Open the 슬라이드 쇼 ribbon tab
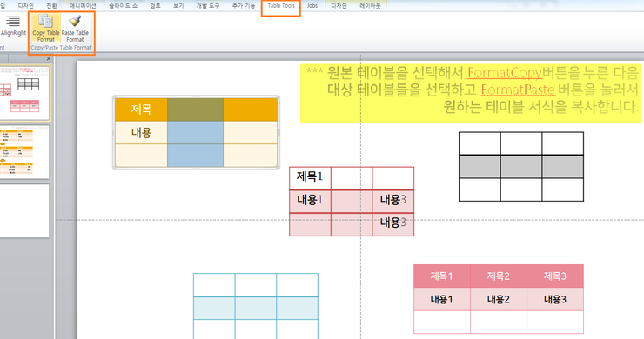 (124, 6)
